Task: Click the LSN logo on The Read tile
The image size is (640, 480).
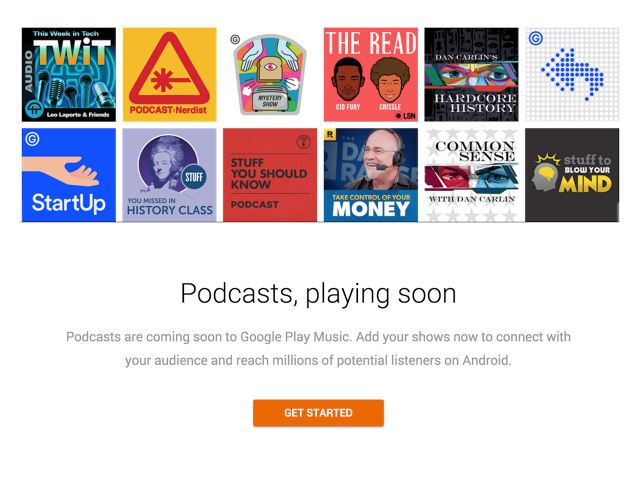Action: point(404,116)
